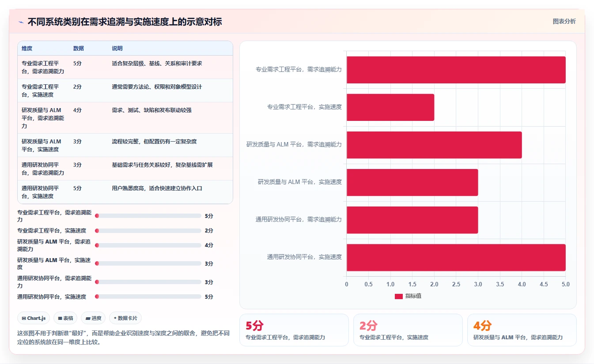Click the 图表分析 label in the header

(x=564, y=21)
